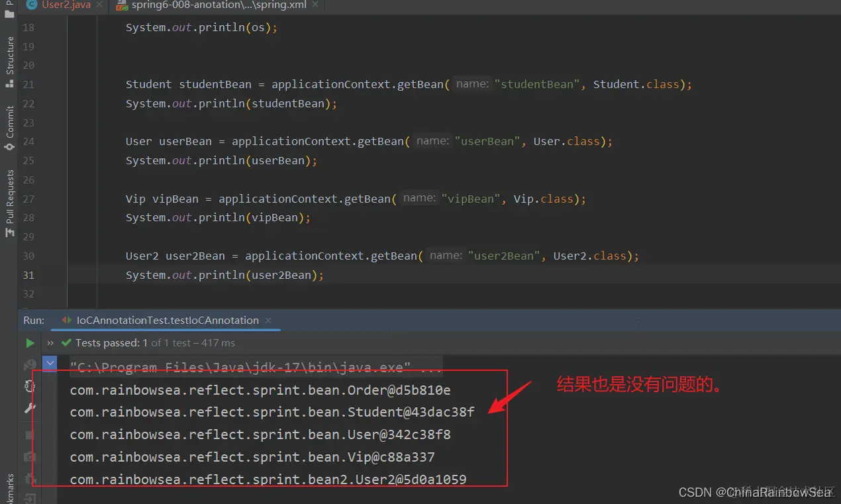
Task: Click line number 24 in the gutter
Action: click(28, 142)
